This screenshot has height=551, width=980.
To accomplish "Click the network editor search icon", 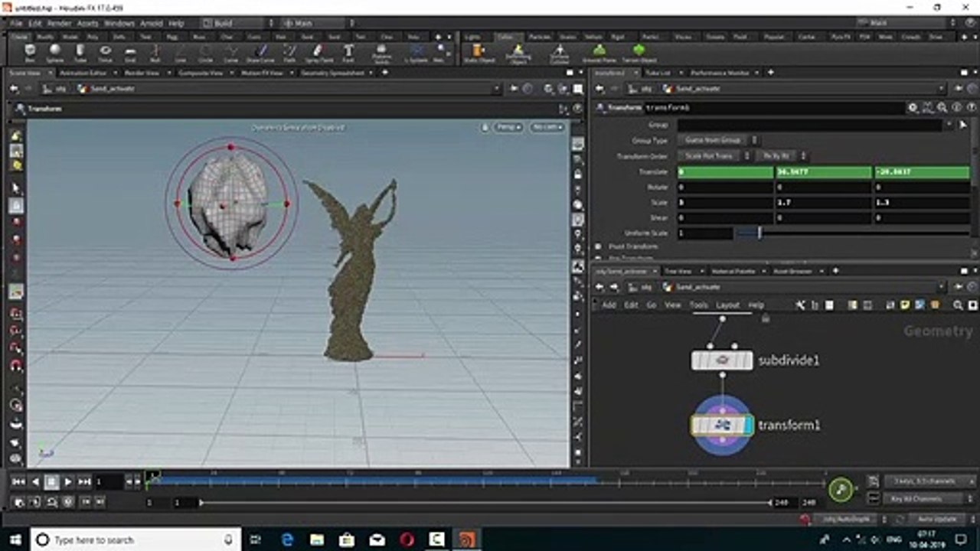I will coord(958,305).
